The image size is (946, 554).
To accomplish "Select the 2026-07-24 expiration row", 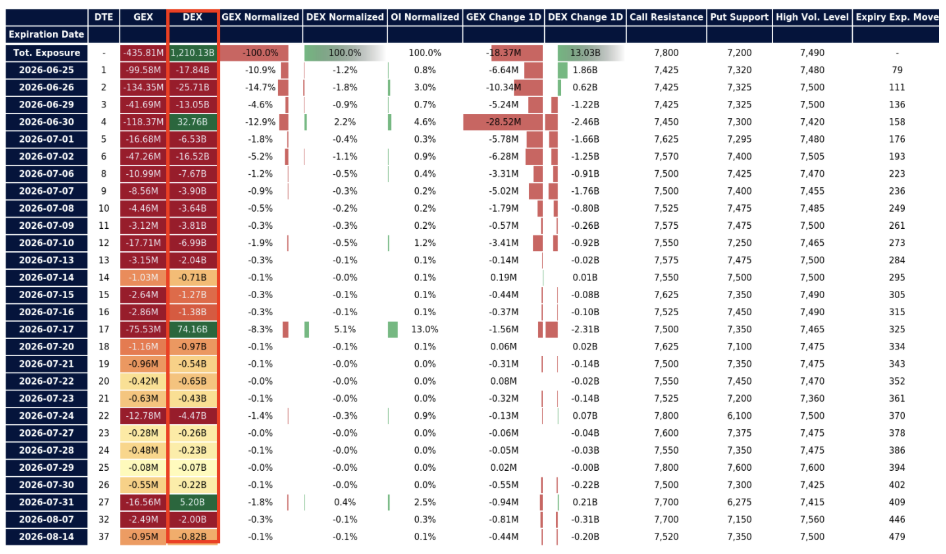I will pos(46,416).
